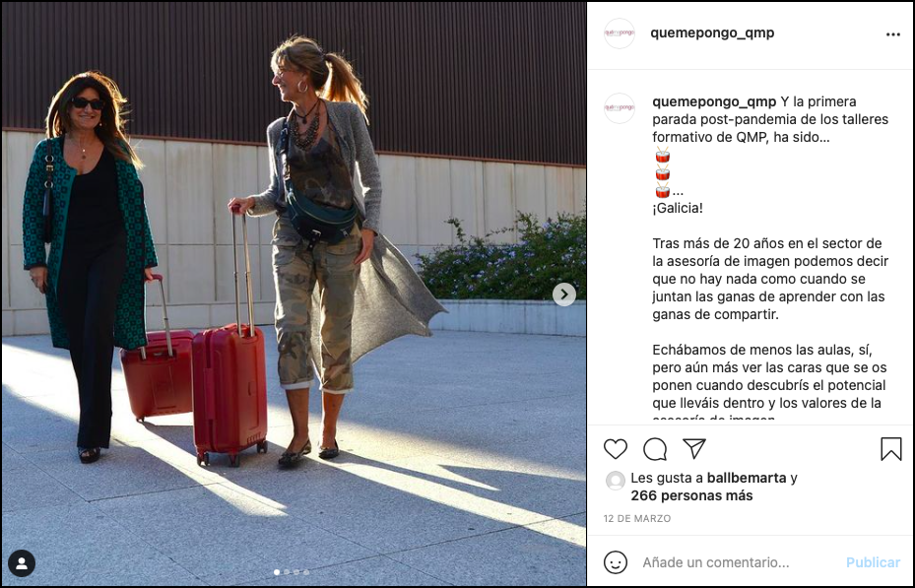The width and height of the screenshot is (915, 588).
Task: Go to next photo with arrow chevron
Action: (563, 294)
